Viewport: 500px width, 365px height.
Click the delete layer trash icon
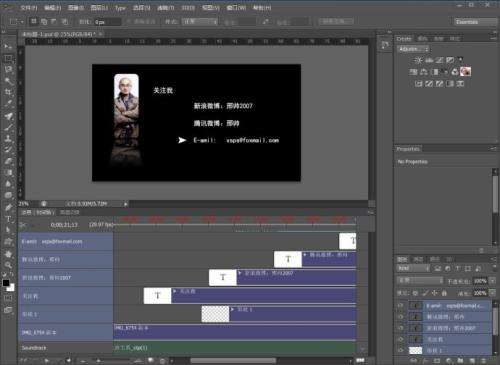(484, 361)
